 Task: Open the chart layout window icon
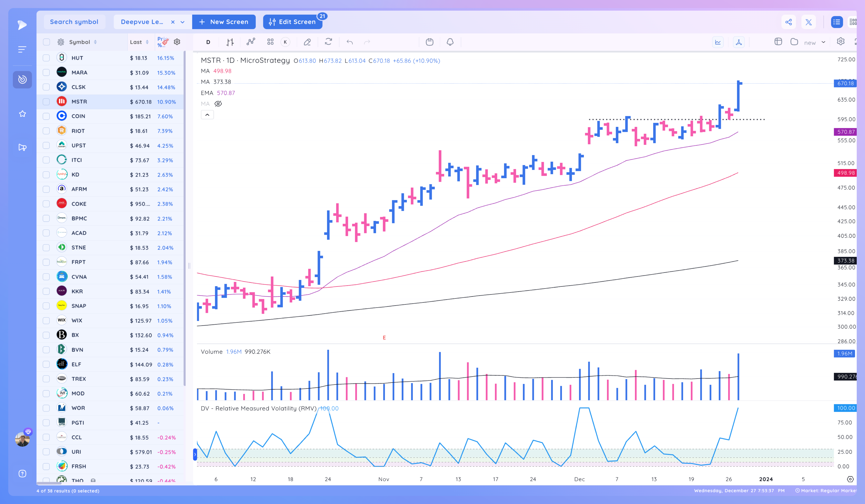click(x=778, y=42)
